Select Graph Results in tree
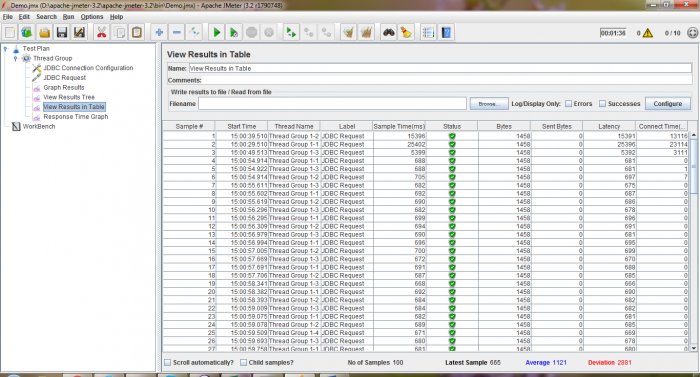 pos(63,88)
